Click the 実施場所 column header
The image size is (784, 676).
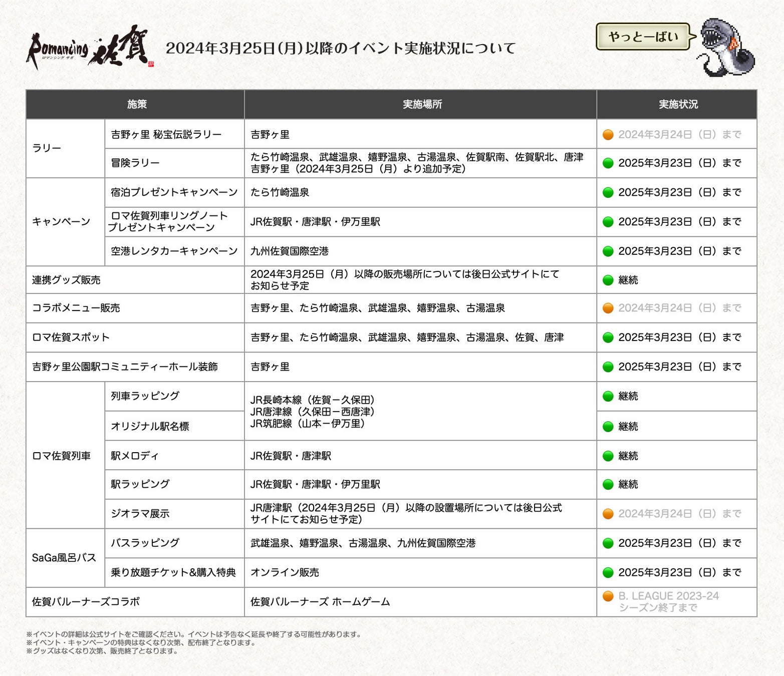pos(421,104)
